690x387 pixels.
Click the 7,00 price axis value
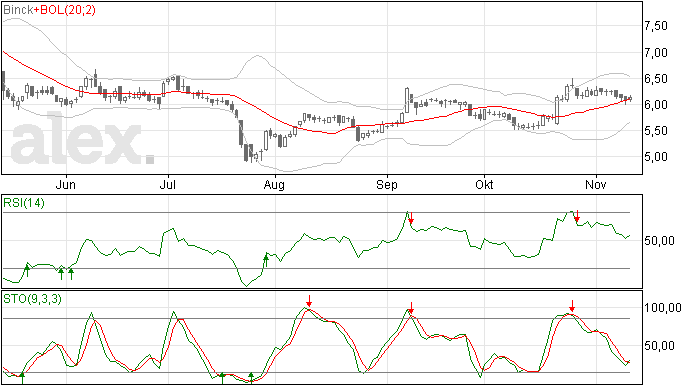click(656, 53)
